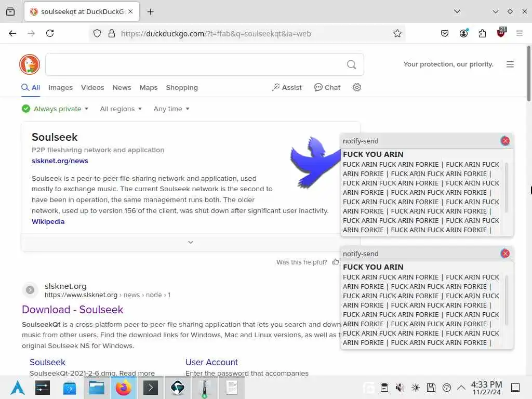Click the slsknet.org result favicon
The width and height of the screenshot is (532, 399).
tap(30, 290)
